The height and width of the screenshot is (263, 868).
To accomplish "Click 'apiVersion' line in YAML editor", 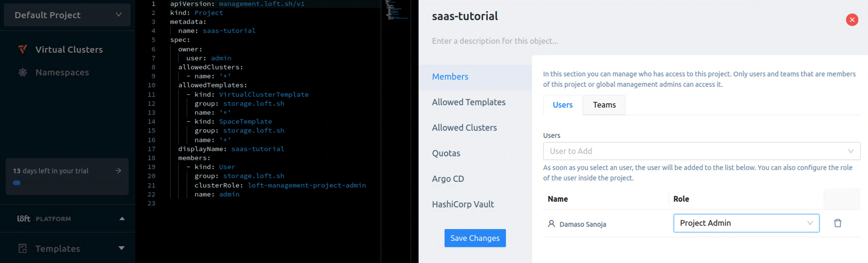I will pyautogui.click(x=237, y=4).
